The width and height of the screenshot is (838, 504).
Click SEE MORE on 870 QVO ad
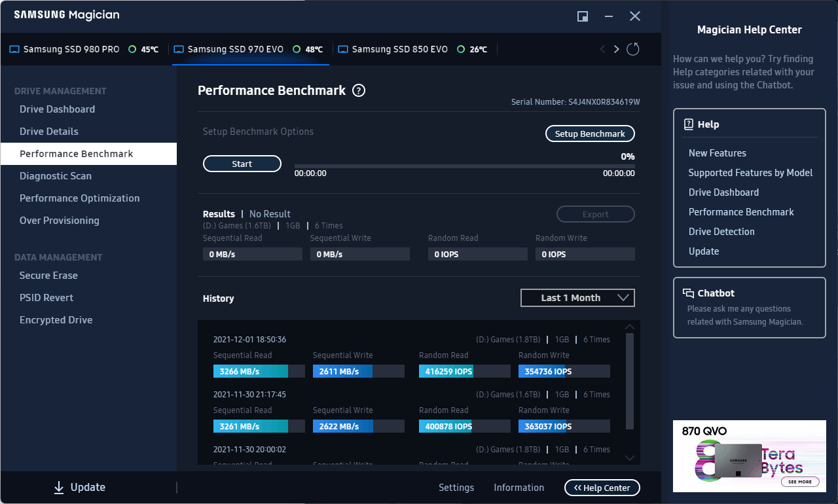point(800,482)
